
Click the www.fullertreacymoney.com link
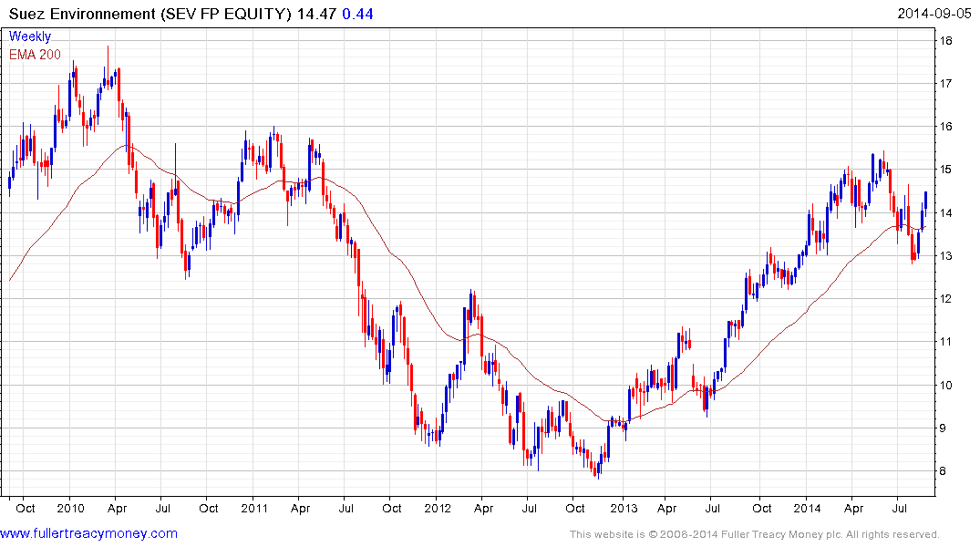pyautogui.click(x=88, y=534)
